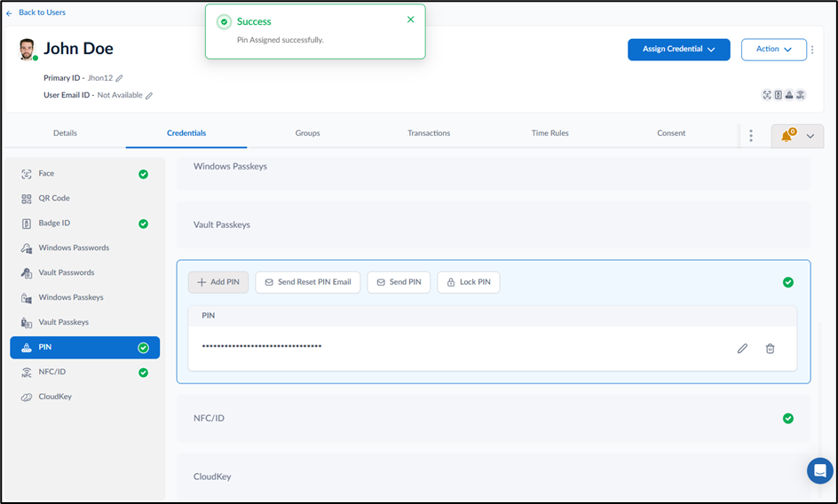The height and width of the screenshot is (504, 838).
Task: Select NFC/ID in the sidebar
Action: click(85, 372)
